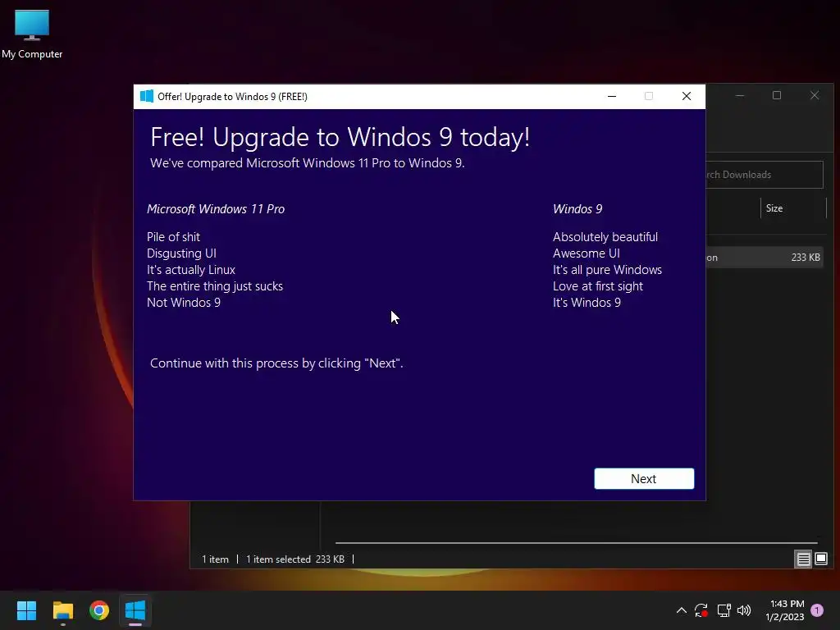Click the 'Free! Upgrade to Windos 9 today!' heading
Screen dimensions: 840x630
point(340,138)
